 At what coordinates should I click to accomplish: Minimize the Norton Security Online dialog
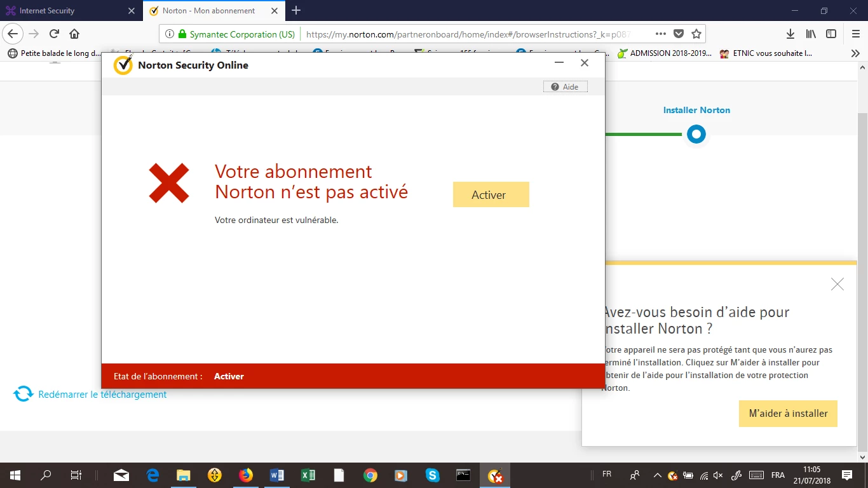tap(559, 62)
